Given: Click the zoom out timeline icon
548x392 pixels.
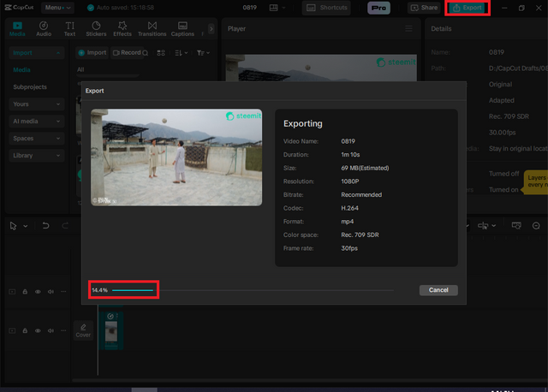Looking at the screenshot, I should [536, 226].
